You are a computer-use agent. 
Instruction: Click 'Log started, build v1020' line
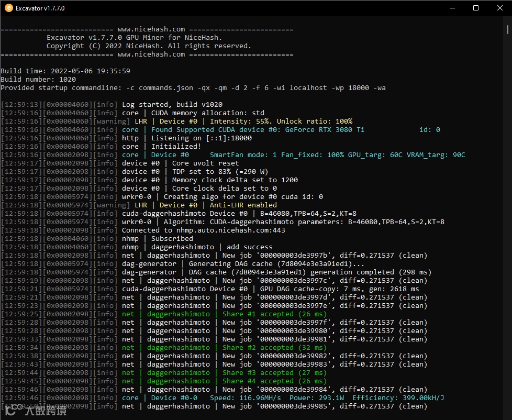tap(112, 105)
